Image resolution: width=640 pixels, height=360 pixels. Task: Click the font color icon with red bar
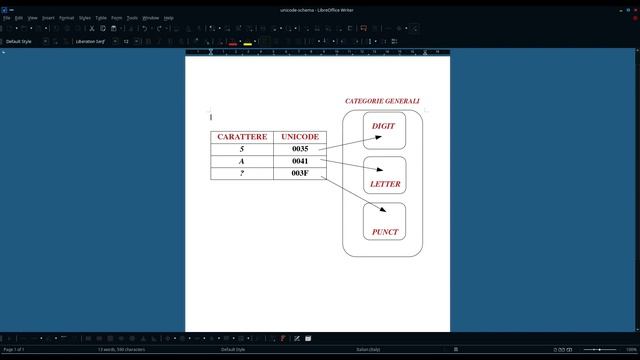[233, 41]
